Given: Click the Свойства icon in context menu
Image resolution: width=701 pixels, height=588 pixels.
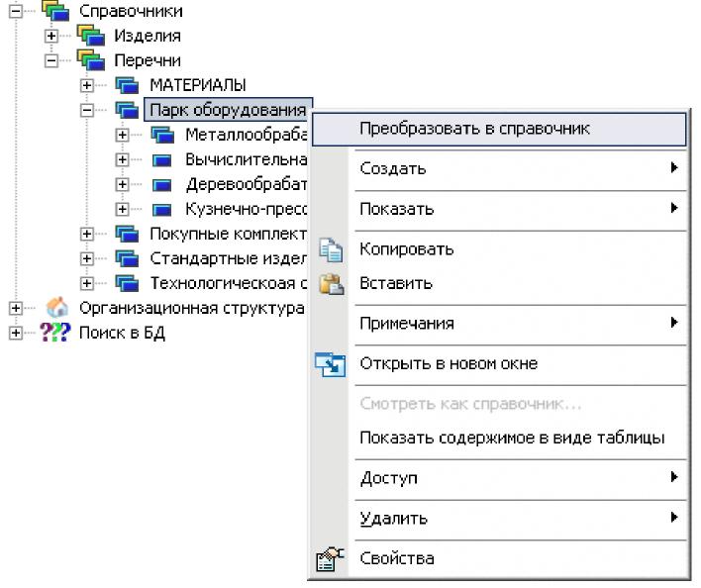Looking at the screenshot, I should pyautogui.click(x=331, y=559).
